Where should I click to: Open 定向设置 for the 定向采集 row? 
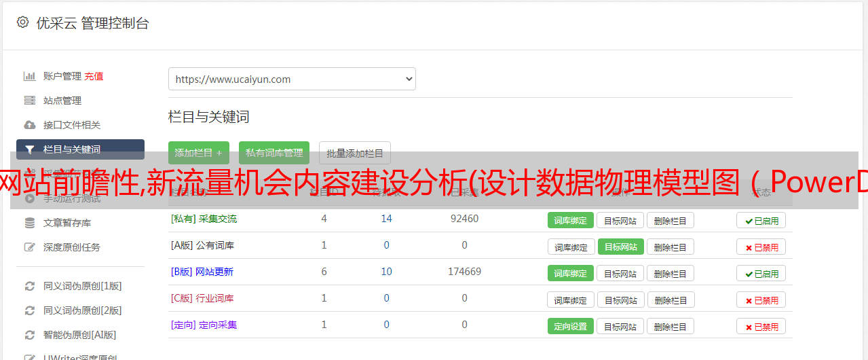pyautogui.click(x=571, y=326)
